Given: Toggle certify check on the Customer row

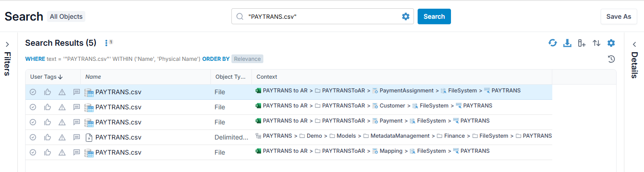Looking at the screenshot, I should [x=33, y=107].
